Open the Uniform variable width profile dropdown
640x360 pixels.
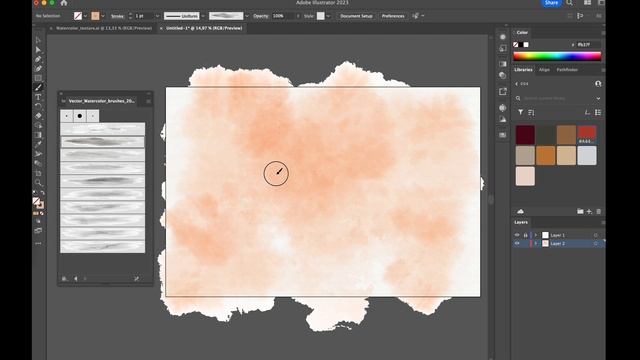click(203, 16)
